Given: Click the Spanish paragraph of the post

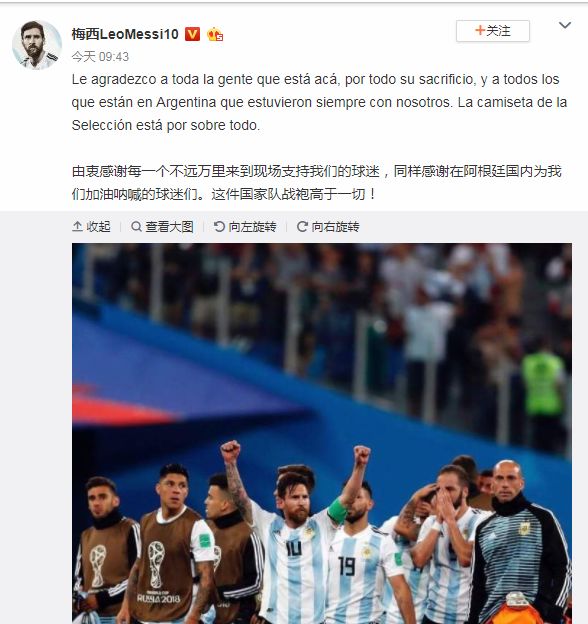Looking at the screenshot, I should coord(319,102).
